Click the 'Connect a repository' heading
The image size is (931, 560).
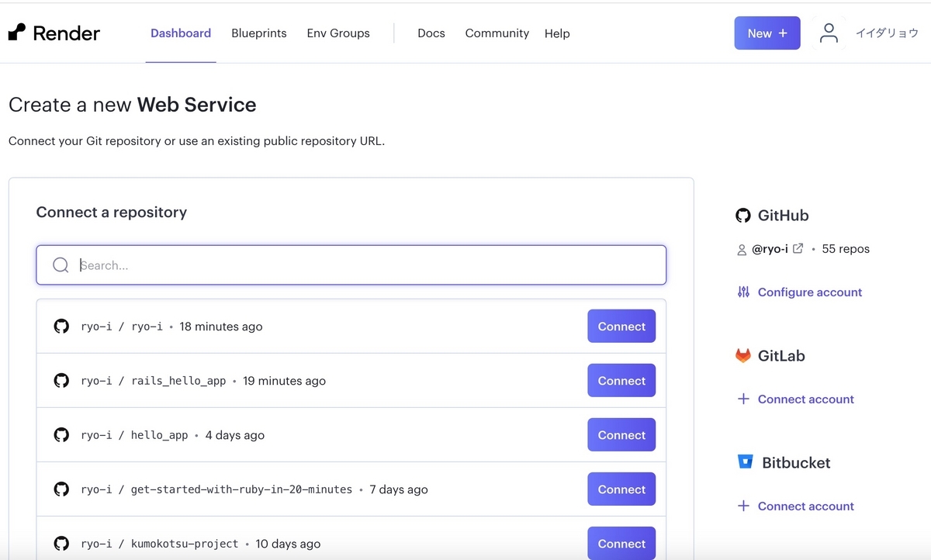[112, 213]
